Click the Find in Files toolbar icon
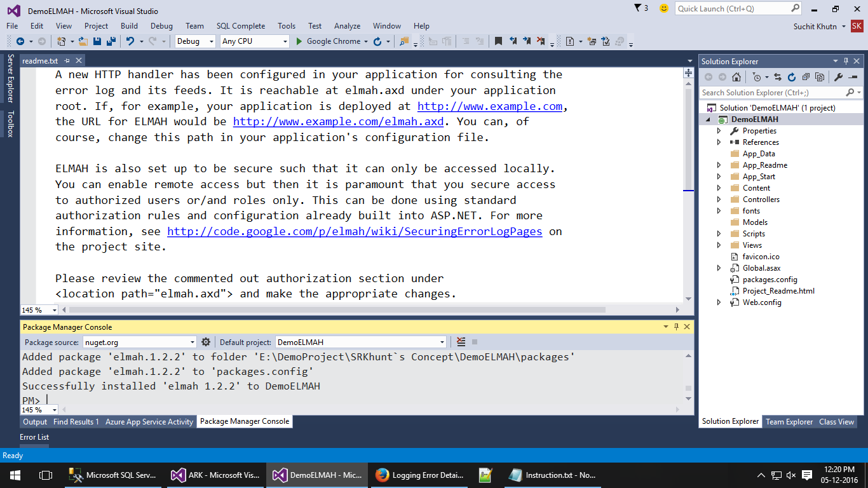868x488 pixels. pyautogui.click(x=403, y=41)
